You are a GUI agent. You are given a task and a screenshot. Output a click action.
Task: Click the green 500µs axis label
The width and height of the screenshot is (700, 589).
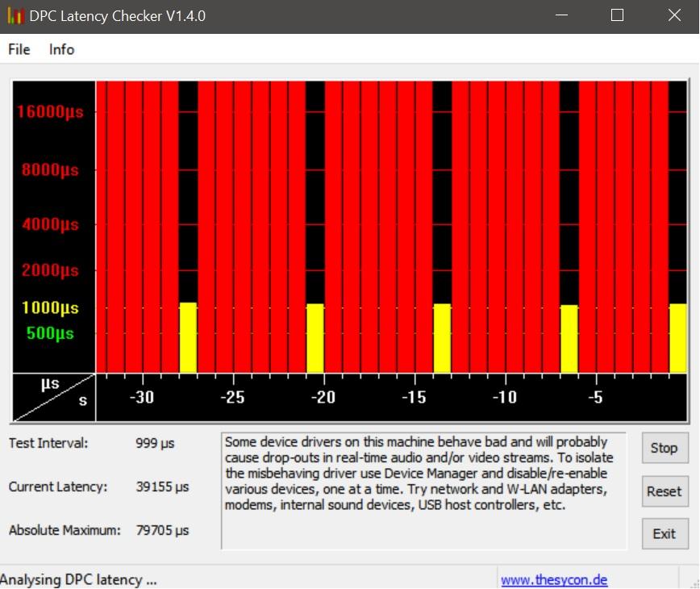point(50,332)
